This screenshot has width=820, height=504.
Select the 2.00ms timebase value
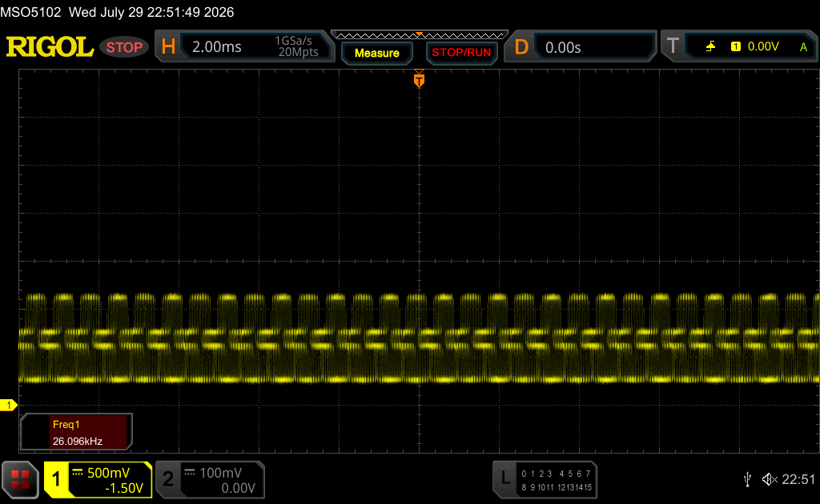216,47
